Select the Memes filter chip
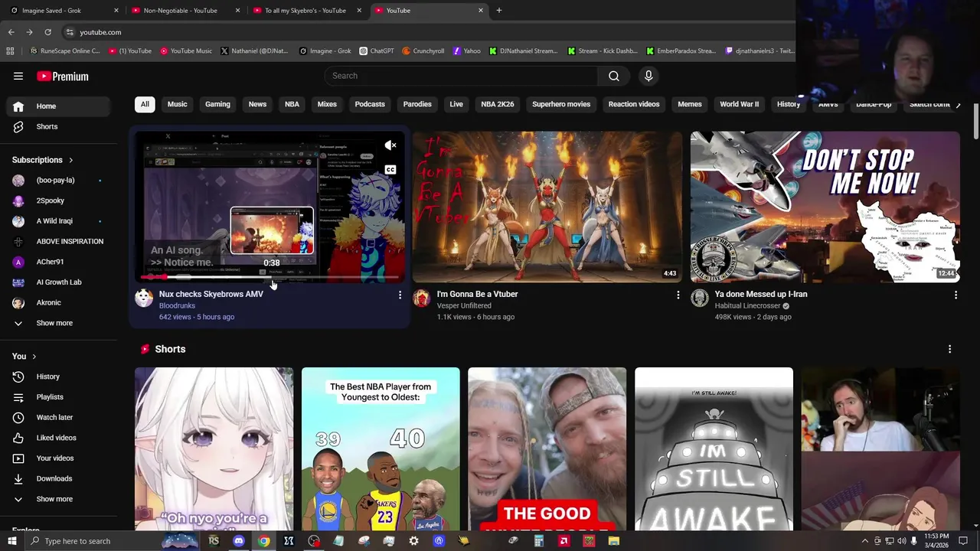The height and width of the screenshot is (551, 980). point(689,104)
